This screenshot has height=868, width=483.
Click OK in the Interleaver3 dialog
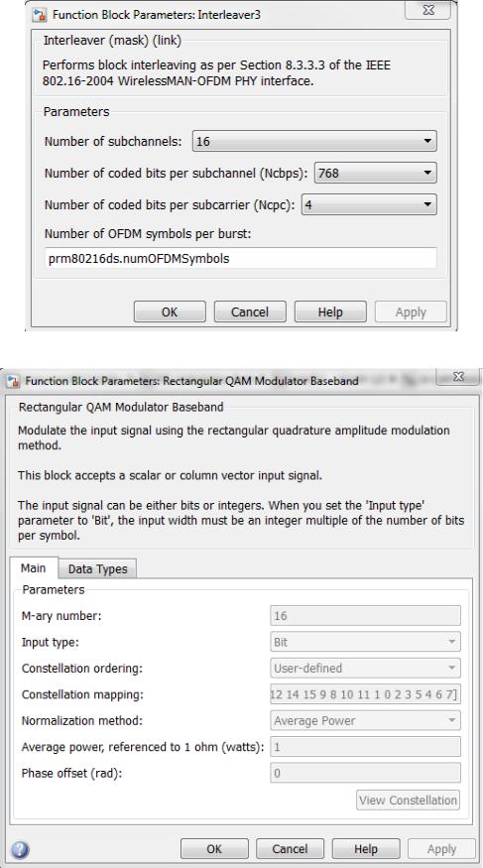[x=170, y=311]
